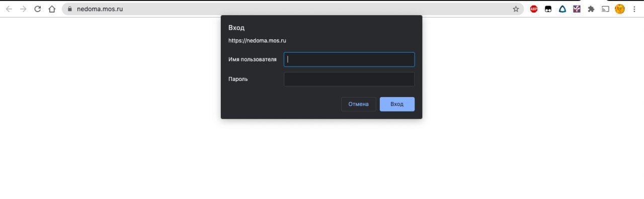The height and width of the screenshot is (199, 644).
Task: Open the Extensions puzzle piece menu
Action: pos(591,9)
